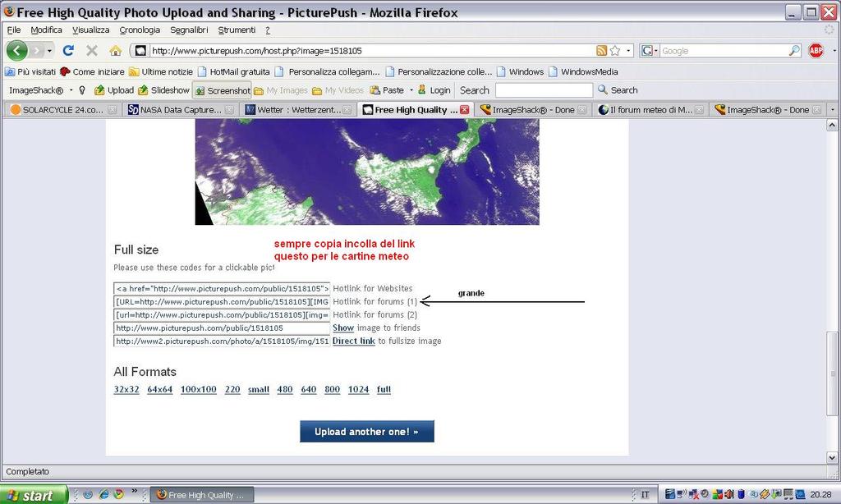Click the Login icon on ImageShack toolbar

422,90
